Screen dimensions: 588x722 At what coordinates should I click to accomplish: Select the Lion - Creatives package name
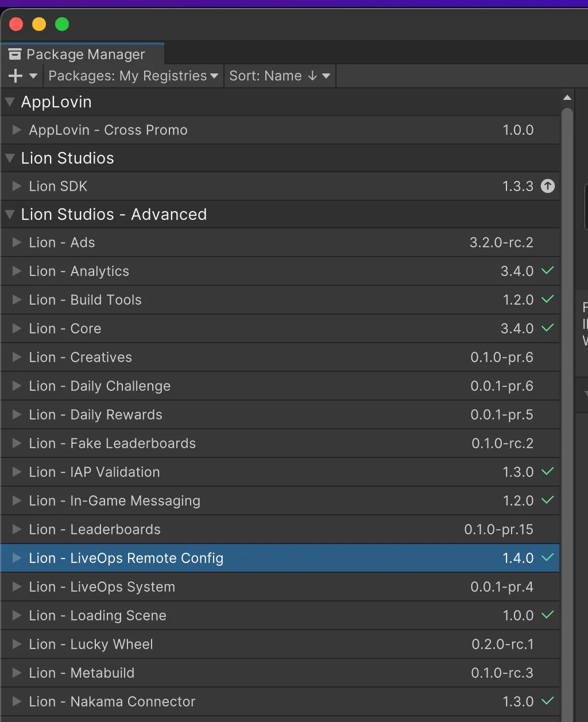80,358
